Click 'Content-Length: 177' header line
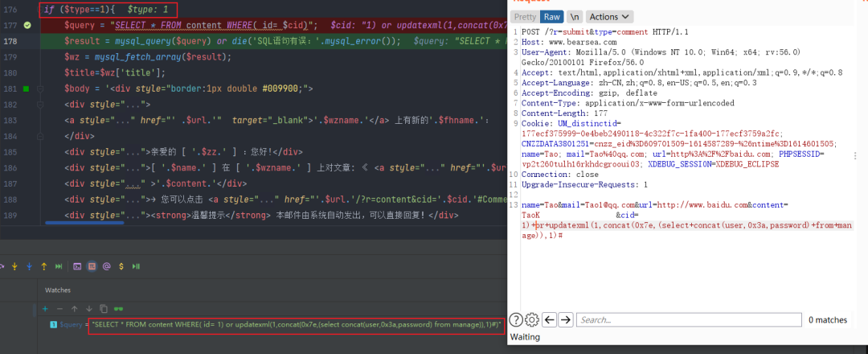This screenshot has width=868, height=354. (x=565, y=113)
